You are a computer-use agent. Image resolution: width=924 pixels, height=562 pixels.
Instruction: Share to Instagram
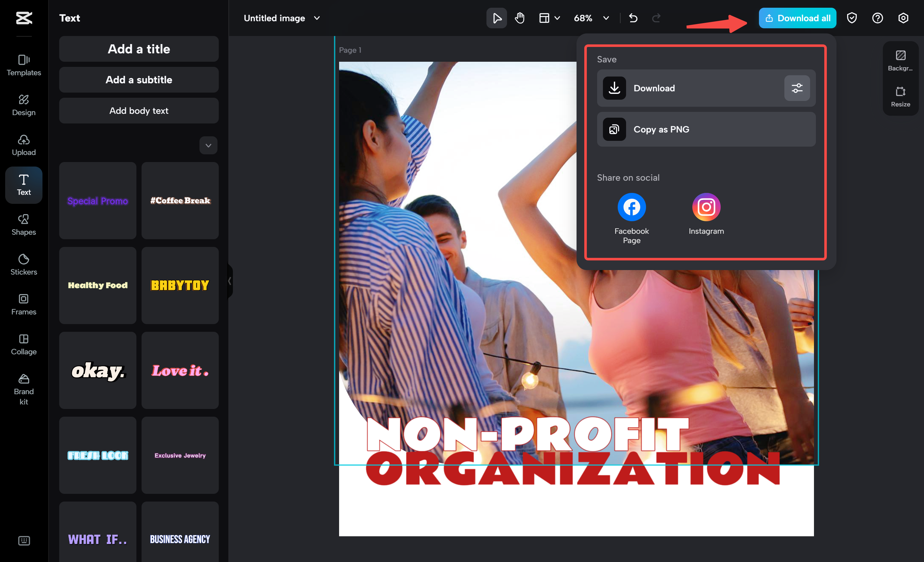pyautogui.click(x=706, y=207)
